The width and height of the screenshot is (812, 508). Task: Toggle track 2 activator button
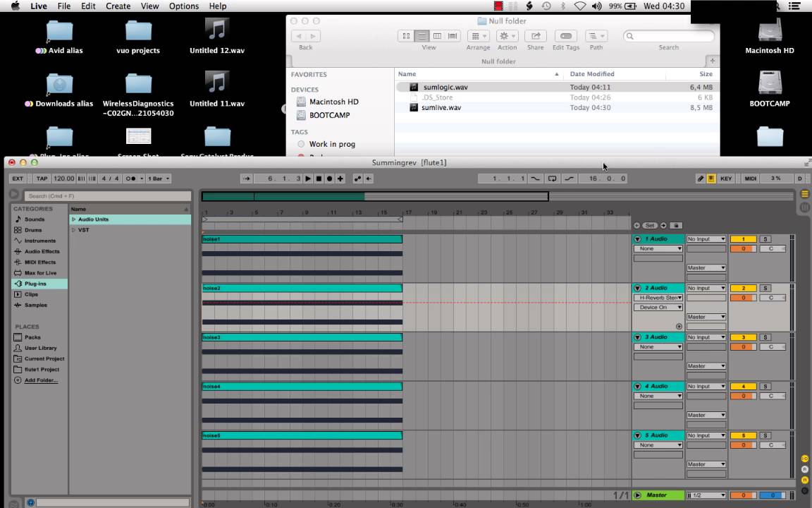pos(743,288)
